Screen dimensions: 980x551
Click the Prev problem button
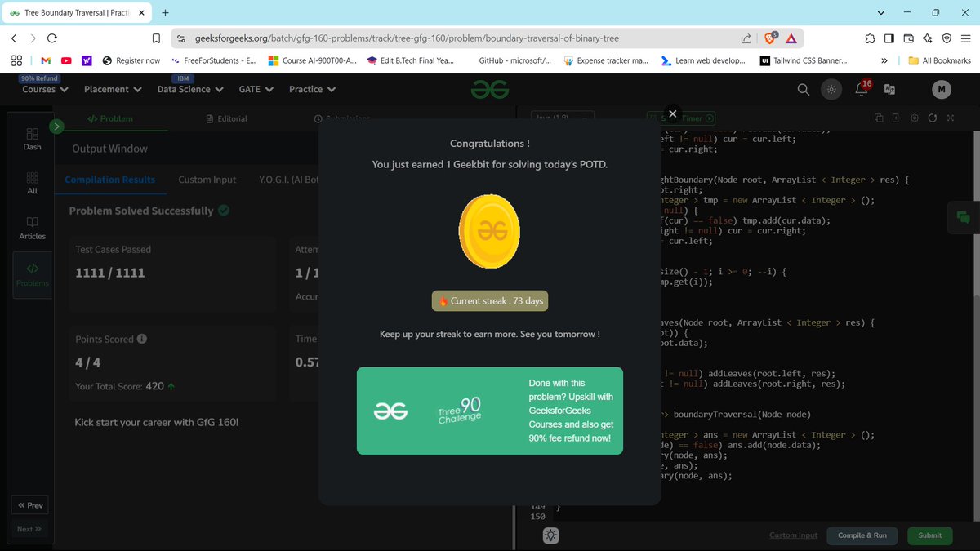pyautogui.click(x=30, y=505)
